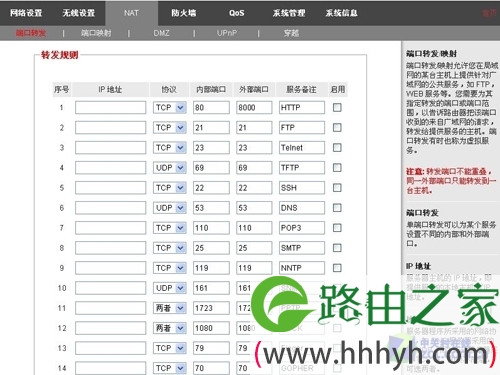Screen dimensions: 500x375
Task: Click the internal port field in TFTP row
Action: pos(211,167)
